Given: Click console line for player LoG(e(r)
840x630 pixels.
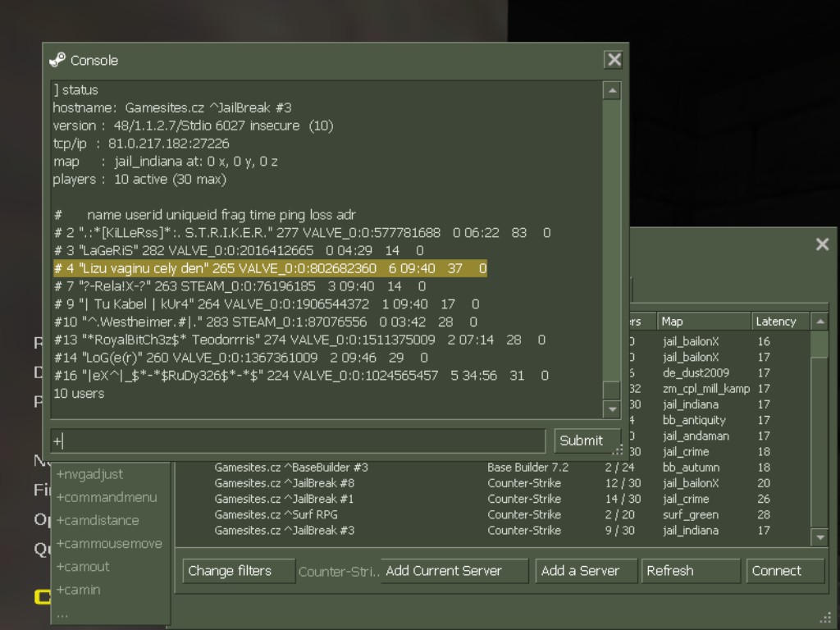Looking at the screenshot, I should coord(241,358).
